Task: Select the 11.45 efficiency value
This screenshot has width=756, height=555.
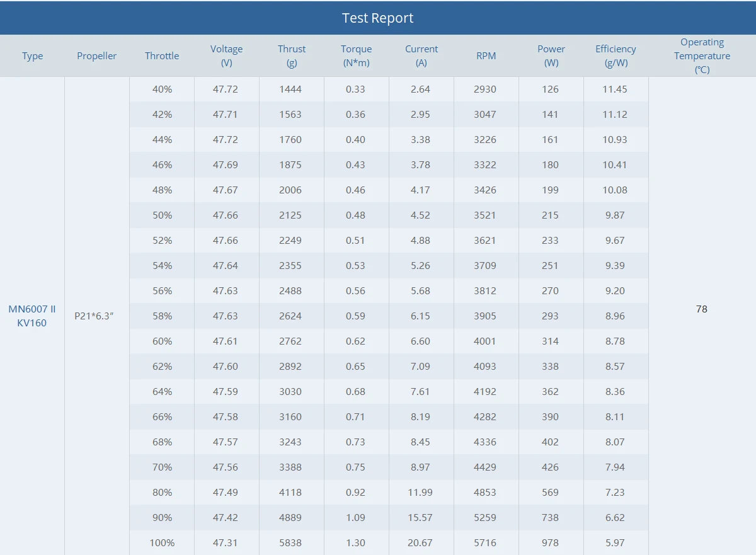Action: pos(615,89)
